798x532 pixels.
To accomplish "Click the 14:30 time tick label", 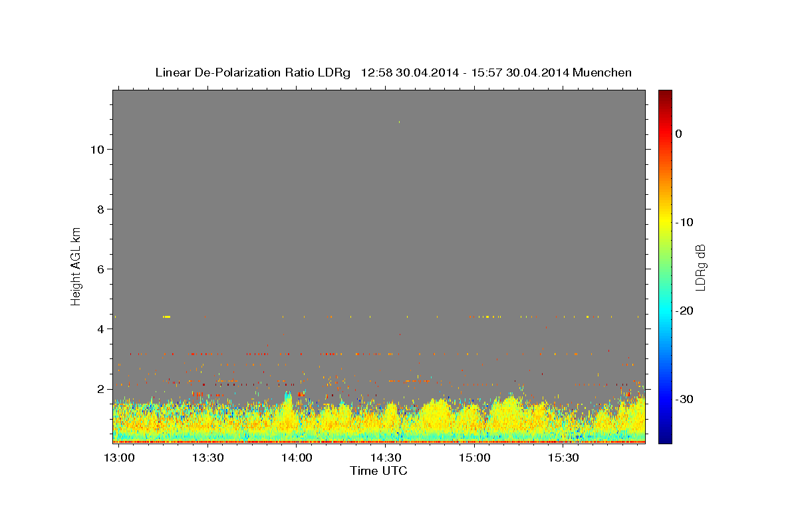I will click(386, 458).
